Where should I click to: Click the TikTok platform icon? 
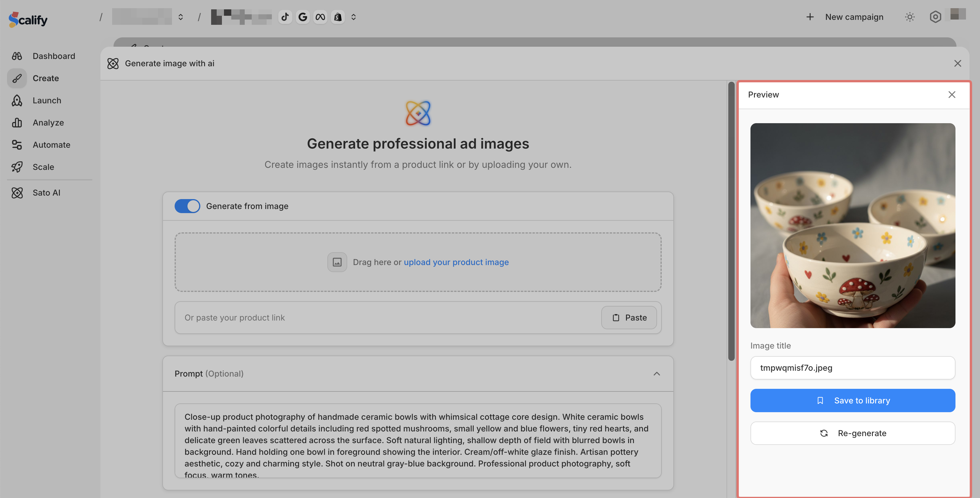coord(285,17)
